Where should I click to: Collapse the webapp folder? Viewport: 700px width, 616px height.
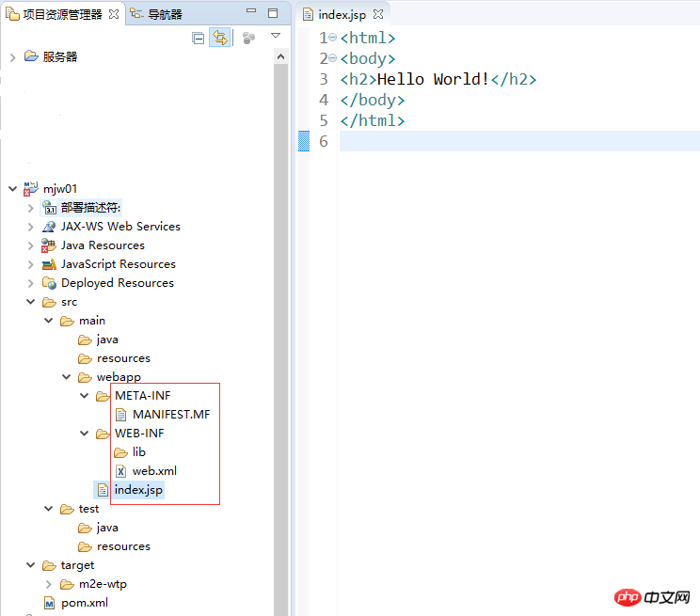(66, 377)
